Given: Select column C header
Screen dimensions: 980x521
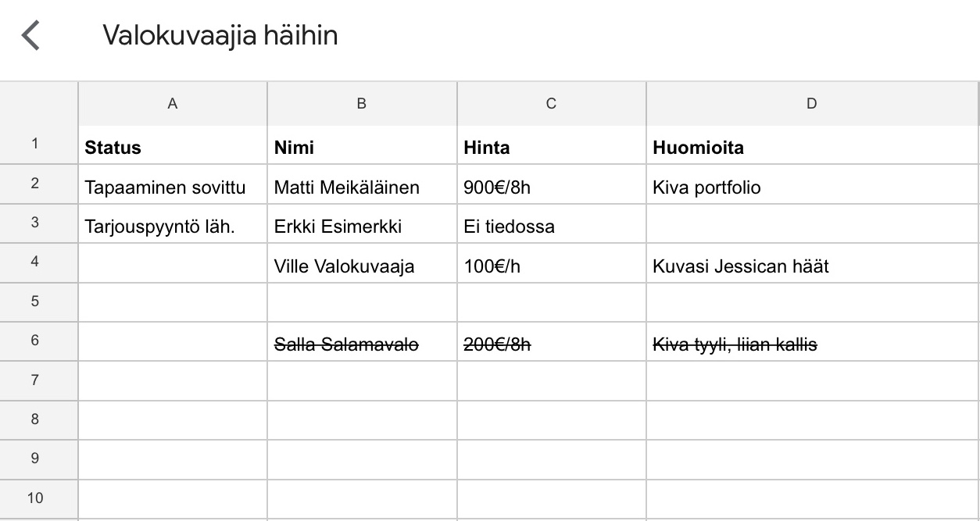Looking at the screenshot, I should pos(551,103).
